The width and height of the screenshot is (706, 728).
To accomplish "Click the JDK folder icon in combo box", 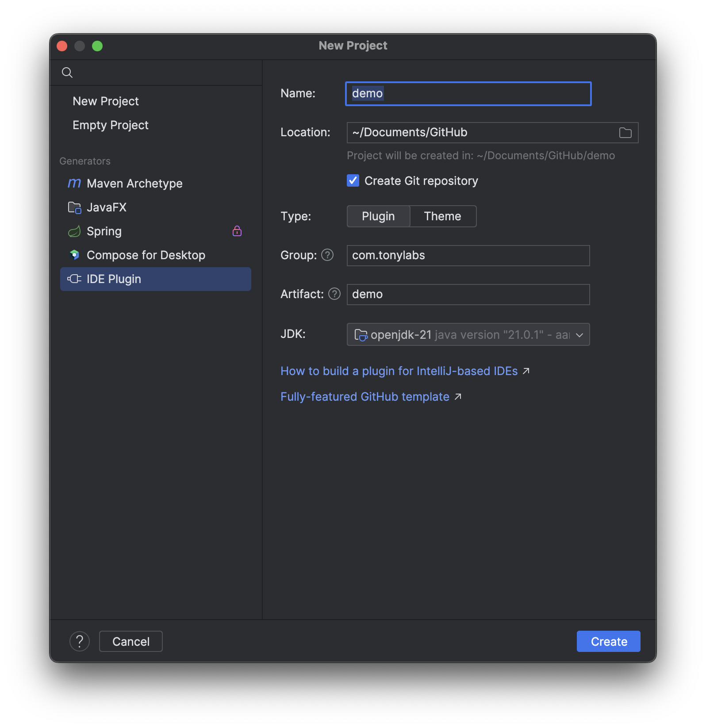I will point(361,335).
